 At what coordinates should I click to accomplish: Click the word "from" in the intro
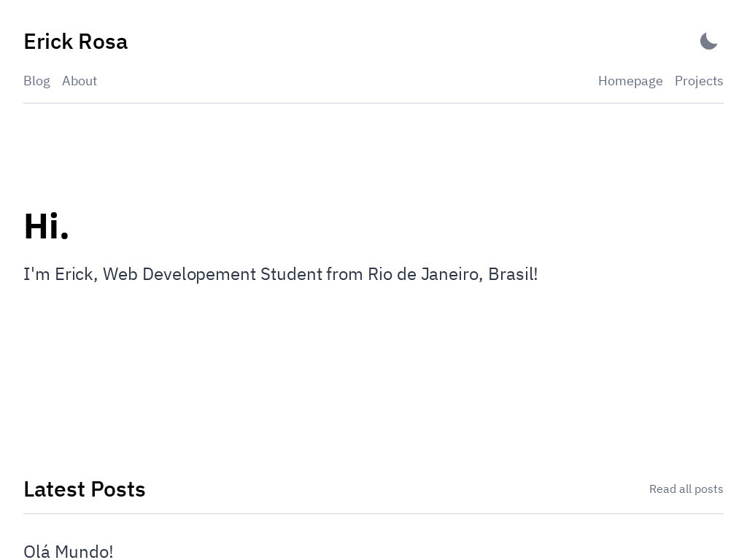tap(345, 274)
